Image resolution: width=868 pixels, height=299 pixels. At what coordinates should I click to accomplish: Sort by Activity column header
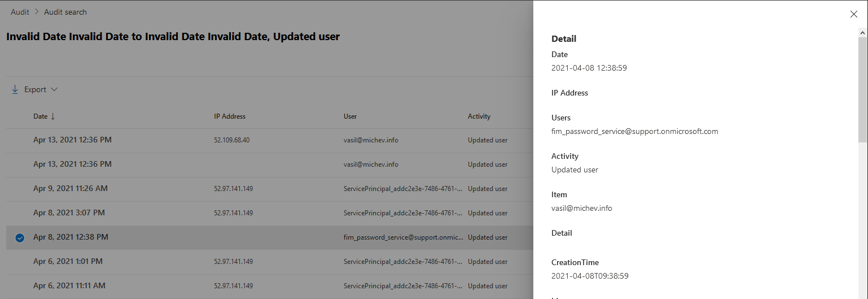(479, 116)
